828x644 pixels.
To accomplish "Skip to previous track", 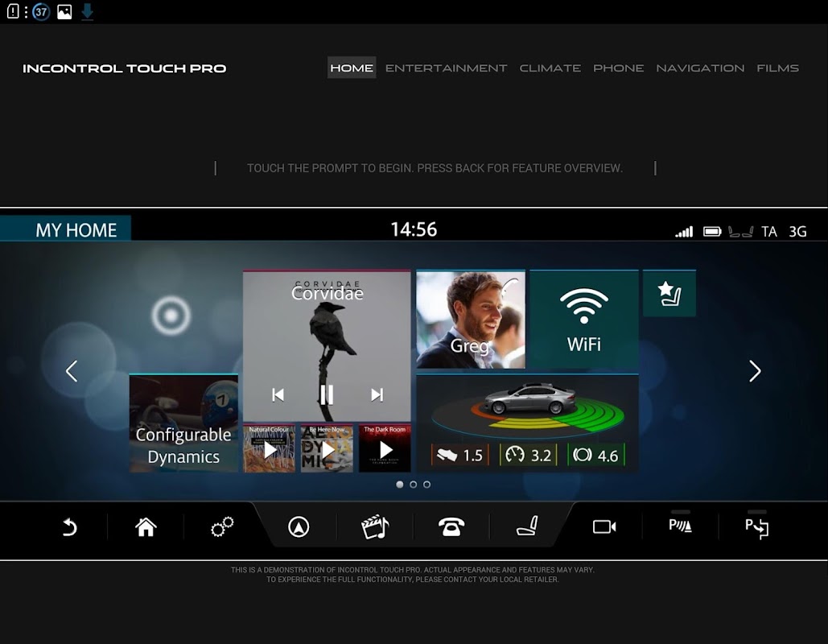I will (x=278, y=394).
